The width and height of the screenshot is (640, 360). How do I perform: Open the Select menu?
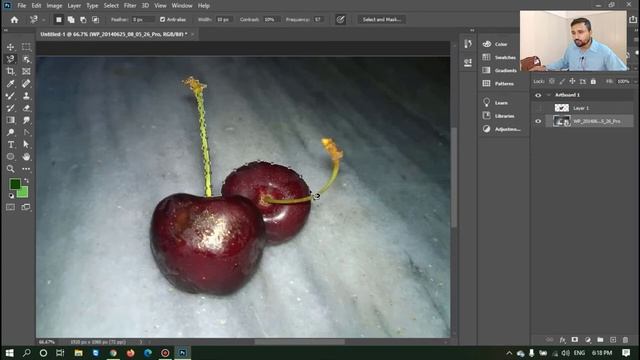point(111,6)
